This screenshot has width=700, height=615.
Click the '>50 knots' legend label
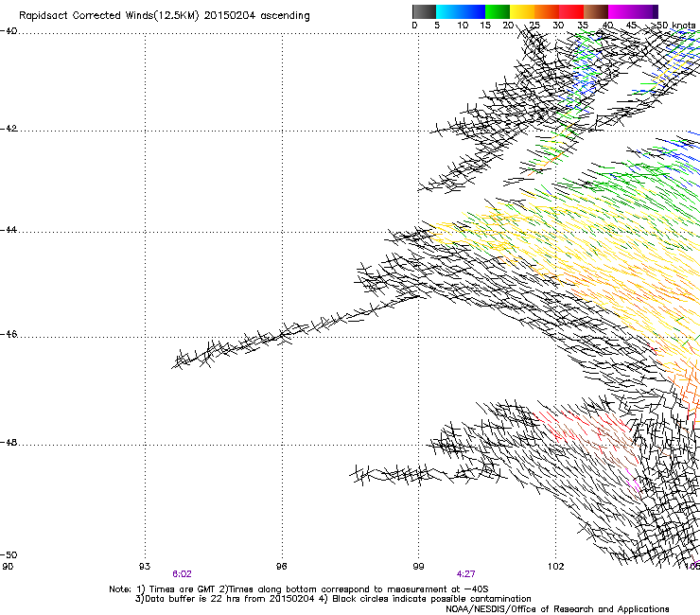pyautogui.click(x=674, y=26)
